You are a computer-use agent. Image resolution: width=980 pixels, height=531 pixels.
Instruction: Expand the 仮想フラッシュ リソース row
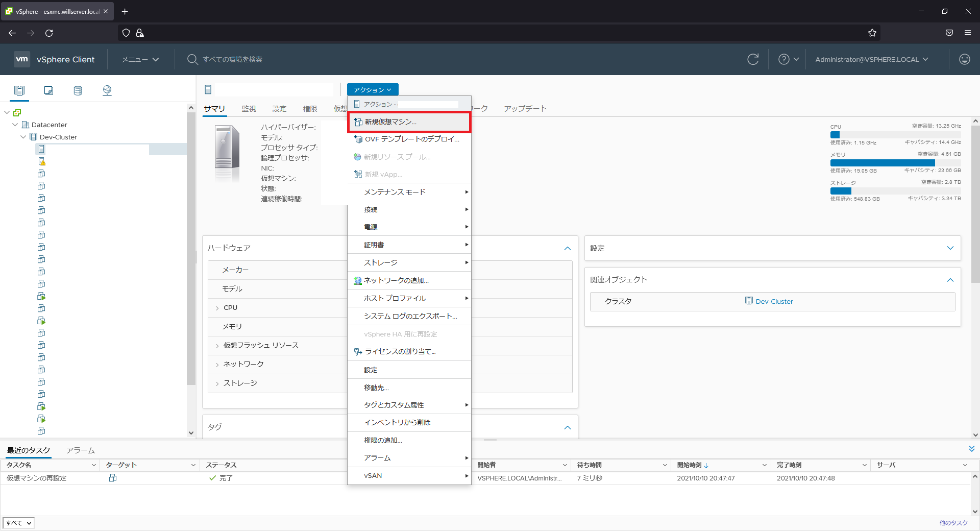pyautogui.click(x=217, y=346)
